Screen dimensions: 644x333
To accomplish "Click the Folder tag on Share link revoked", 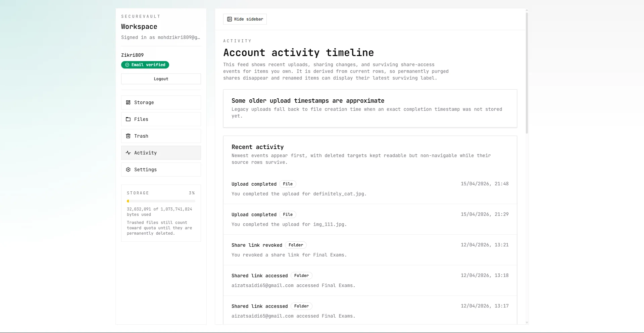I will [x=296, y=245].
